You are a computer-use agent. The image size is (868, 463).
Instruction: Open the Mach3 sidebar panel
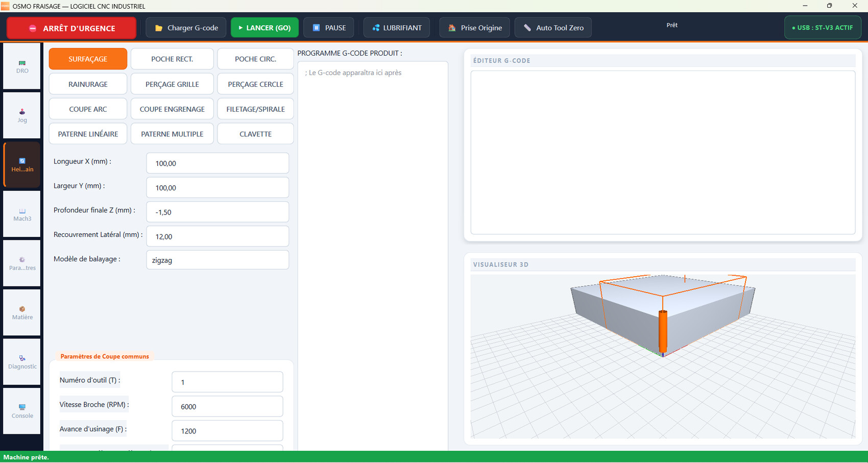click(22, 214)
